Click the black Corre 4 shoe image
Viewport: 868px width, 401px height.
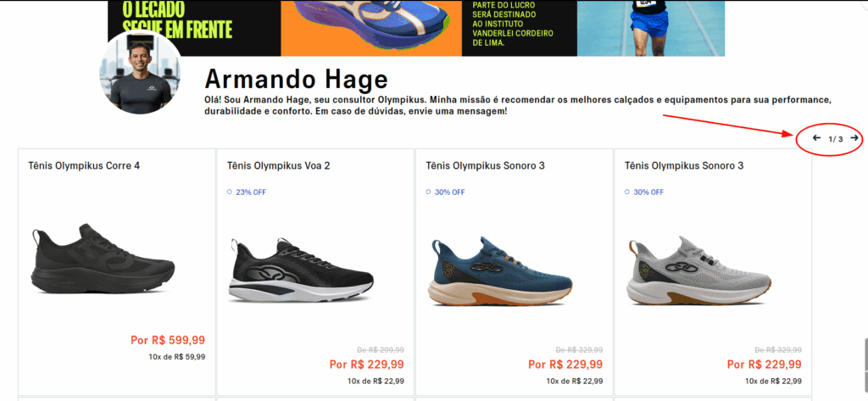point(103,259)
